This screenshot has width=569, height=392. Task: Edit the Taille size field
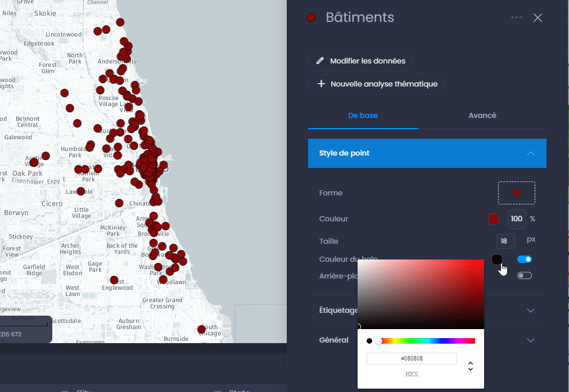[x=505, y=241]
